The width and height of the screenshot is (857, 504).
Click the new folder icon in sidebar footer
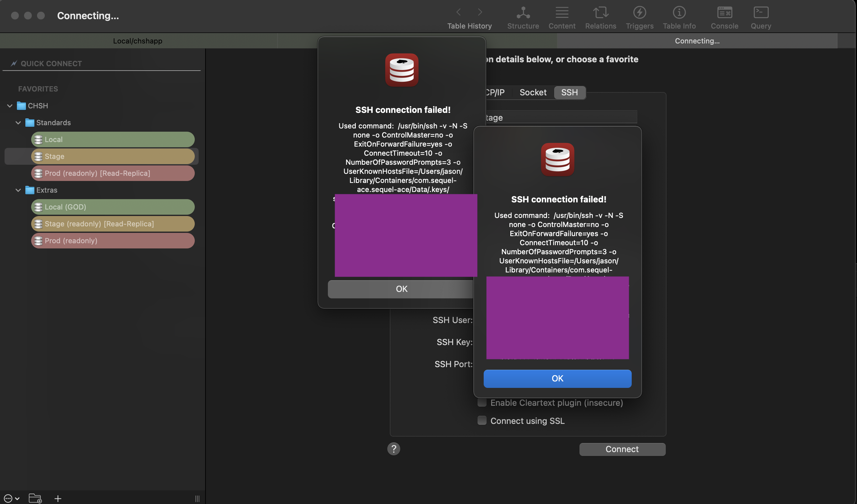pos(35,498)
